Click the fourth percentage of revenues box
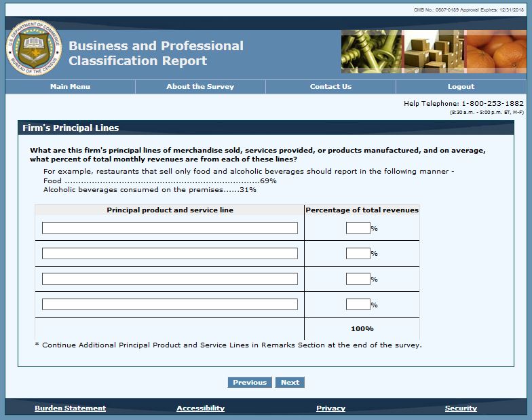 pyautogui.click(x=358, y=305)
